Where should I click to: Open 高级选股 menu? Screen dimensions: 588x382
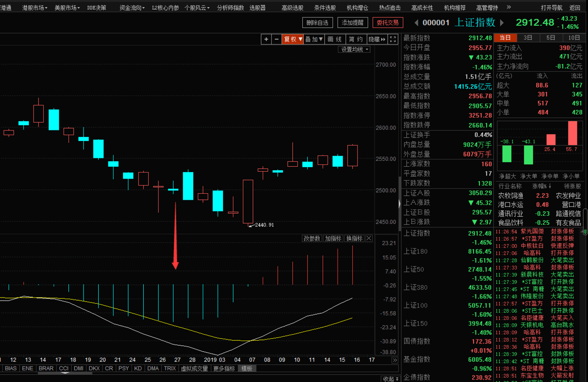[x=292, y=8]
